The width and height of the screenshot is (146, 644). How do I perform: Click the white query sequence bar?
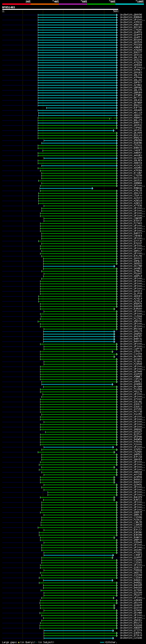point(60,9)
